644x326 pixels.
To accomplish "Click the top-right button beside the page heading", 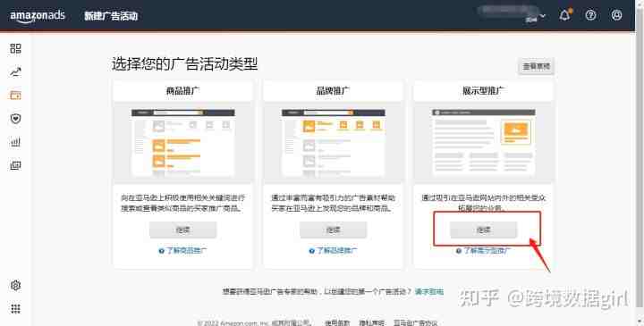I will tap(536, 66).
